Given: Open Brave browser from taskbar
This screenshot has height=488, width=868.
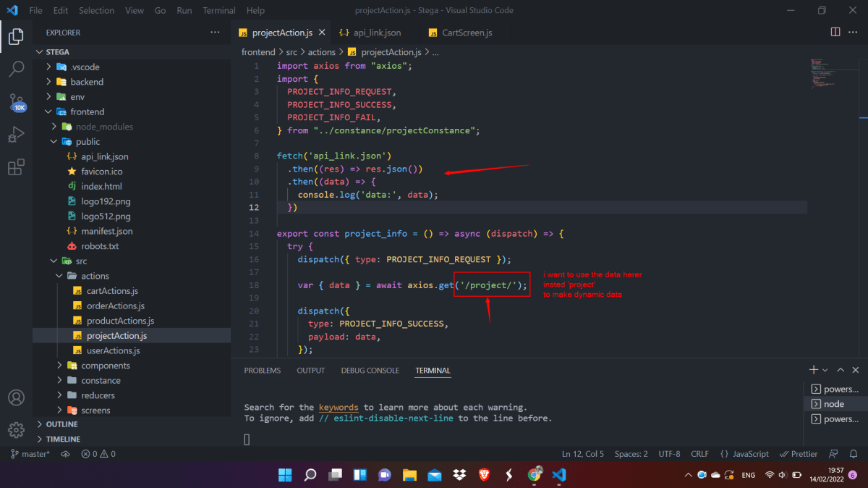Looking at the screenshot, I should click(x=484, y=475).
